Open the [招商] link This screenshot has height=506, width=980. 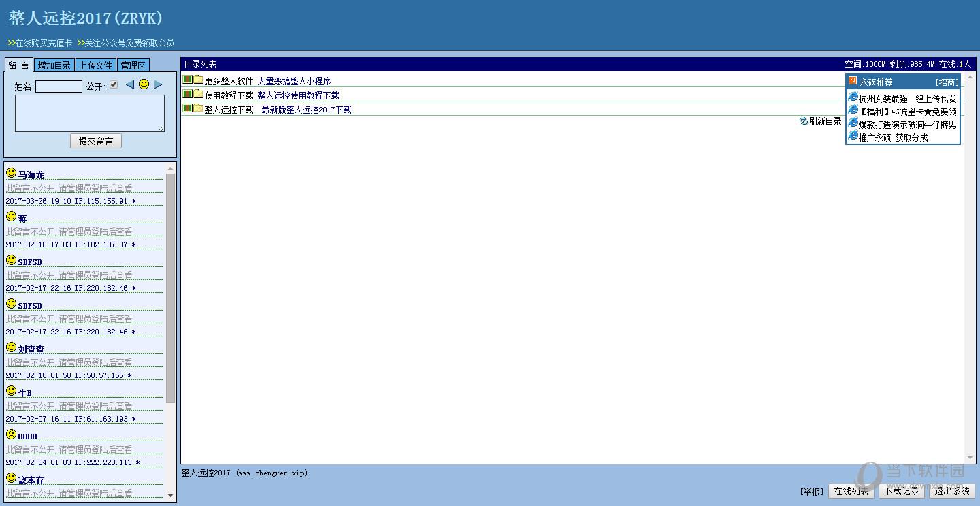point(947,82)
